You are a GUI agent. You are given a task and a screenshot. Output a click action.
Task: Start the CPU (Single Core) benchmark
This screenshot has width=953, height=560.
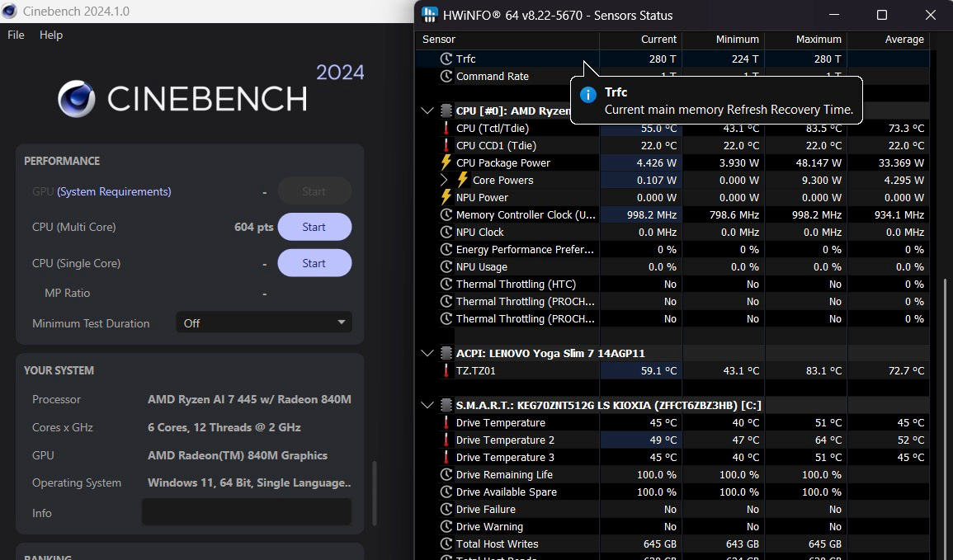coord(314,263)
